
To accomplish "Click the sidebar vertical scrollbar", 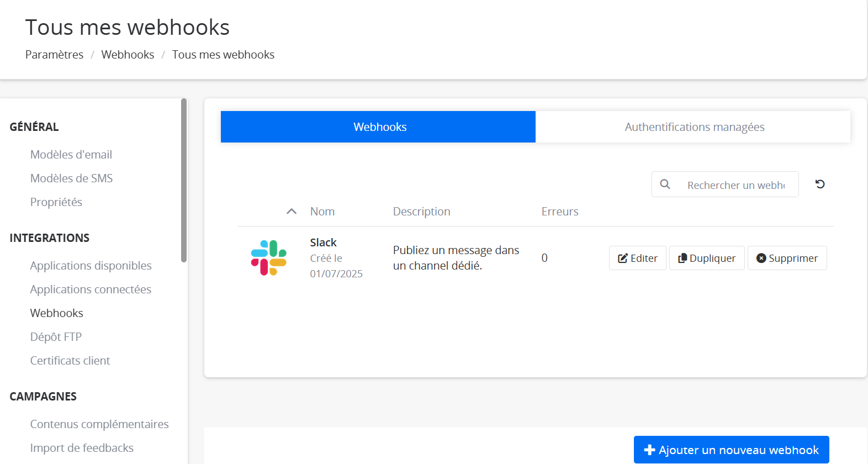I will [x=184, y=180].
